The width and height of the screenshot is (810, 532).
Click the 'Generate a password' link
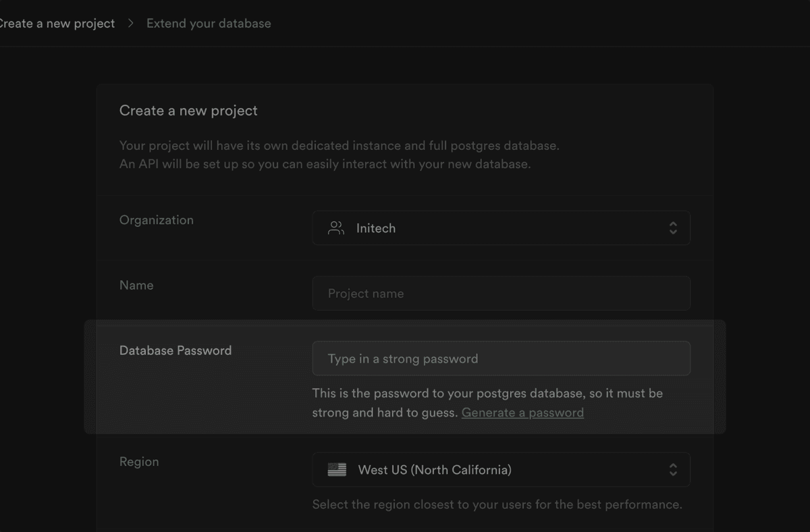[522, 413]
